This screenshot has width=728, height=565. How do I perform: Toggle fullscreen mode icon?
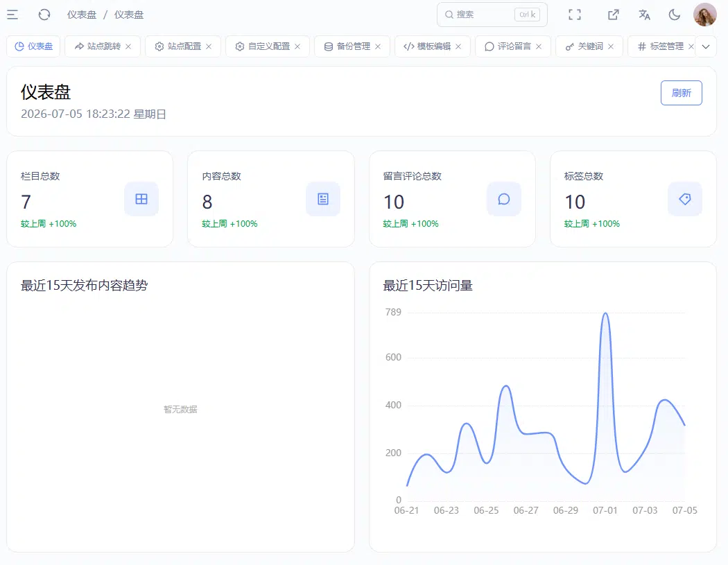point(575,15)
